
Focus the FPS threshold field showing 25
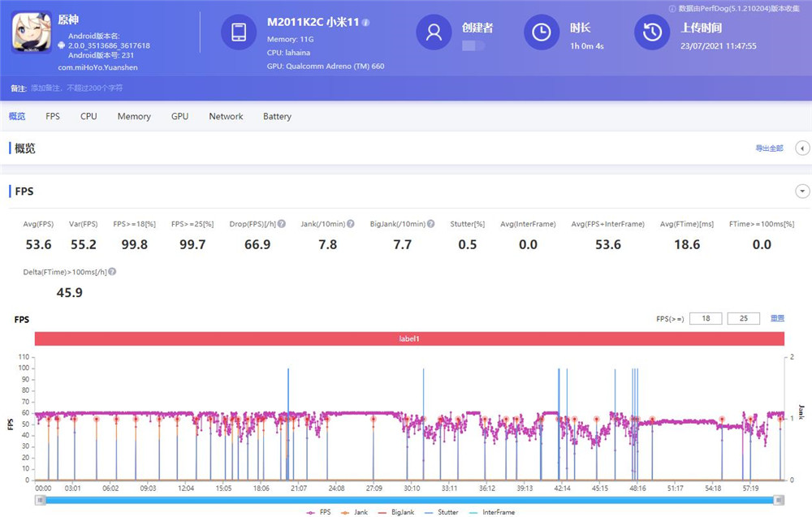pos(743,318)
